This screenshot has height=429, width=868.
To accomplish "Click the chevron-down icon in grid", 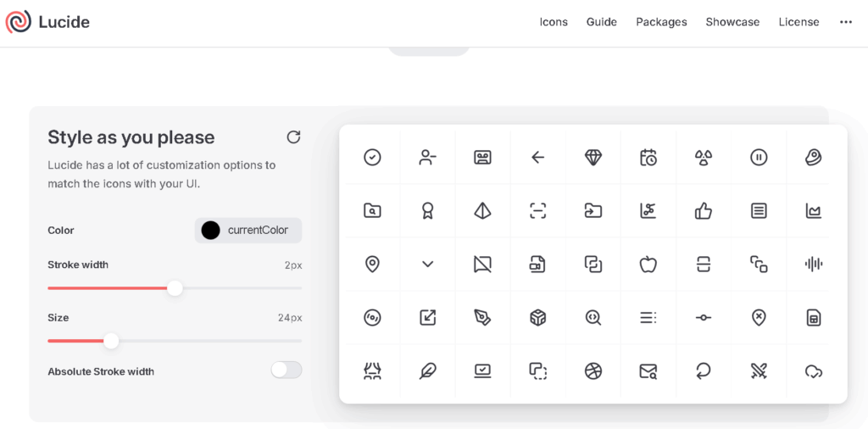I will click(x=428, y=265).
